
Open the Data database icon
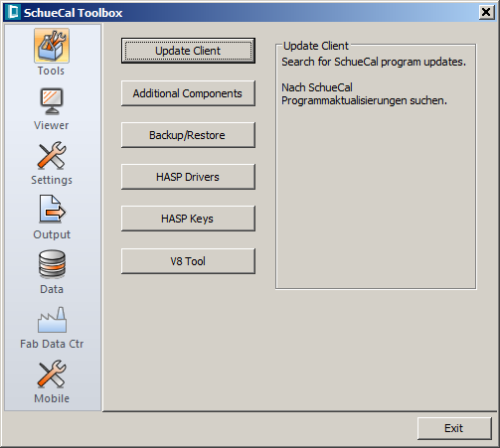tap(52, 264)
